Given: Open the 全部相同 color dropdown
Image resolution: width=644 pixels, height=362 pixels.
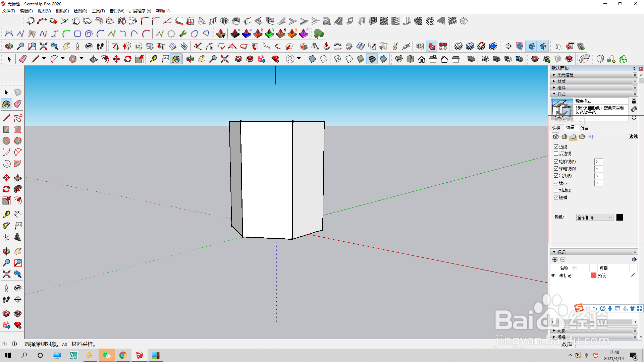Looking at the screenshot, I should (594, 218).
